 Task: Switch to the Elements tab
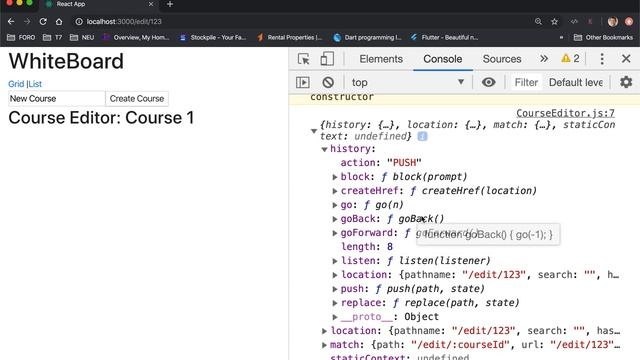[x=381, y=59]
